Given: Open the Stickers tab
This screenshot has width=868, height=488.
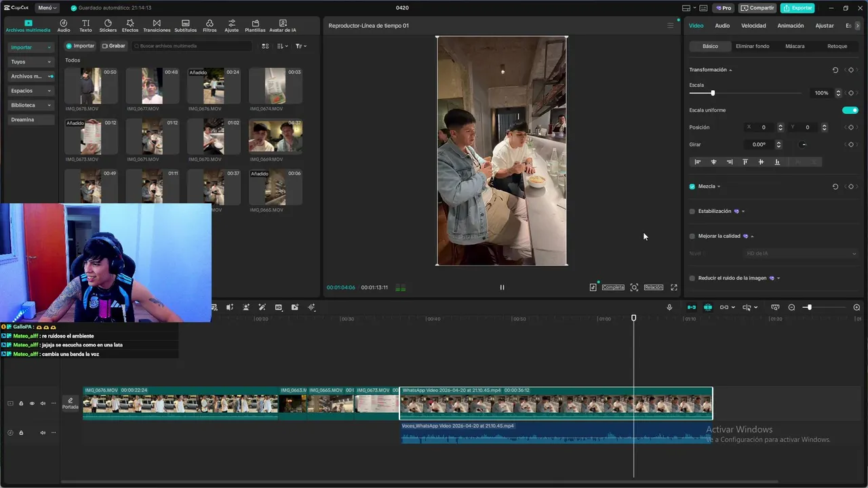Looking at the screenshot, I should pyautogui.click(x=108, y=26).
